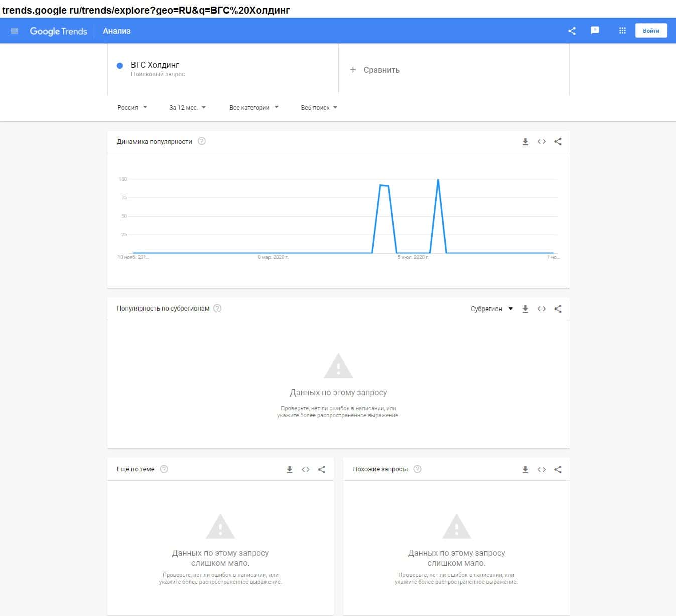Open the Субрегион selector dropdown
This screenshot has width=676, height=616.
click(491, 309)
